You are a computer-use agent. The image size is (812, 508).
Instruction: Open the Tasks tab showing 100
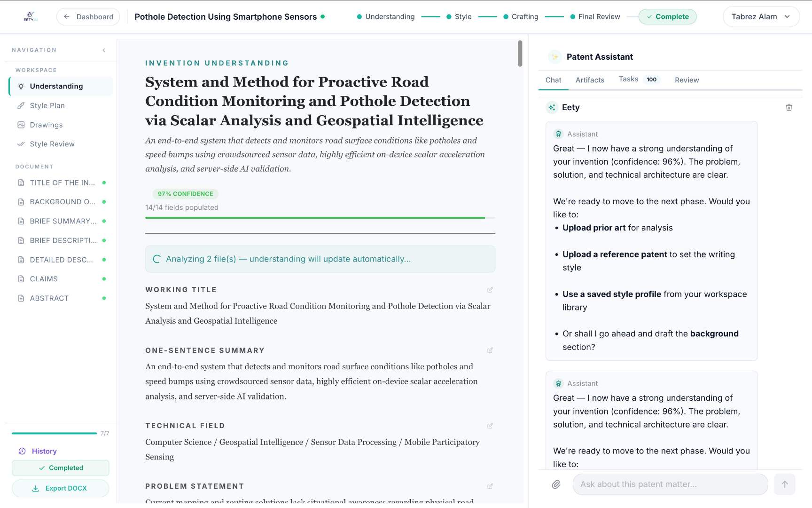pyautogui.click(x=628, y=79)
